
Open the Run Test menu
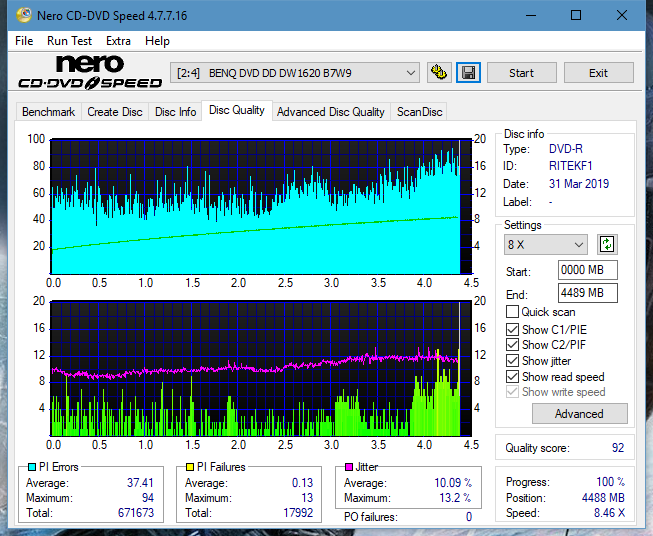tap(69, 41)
